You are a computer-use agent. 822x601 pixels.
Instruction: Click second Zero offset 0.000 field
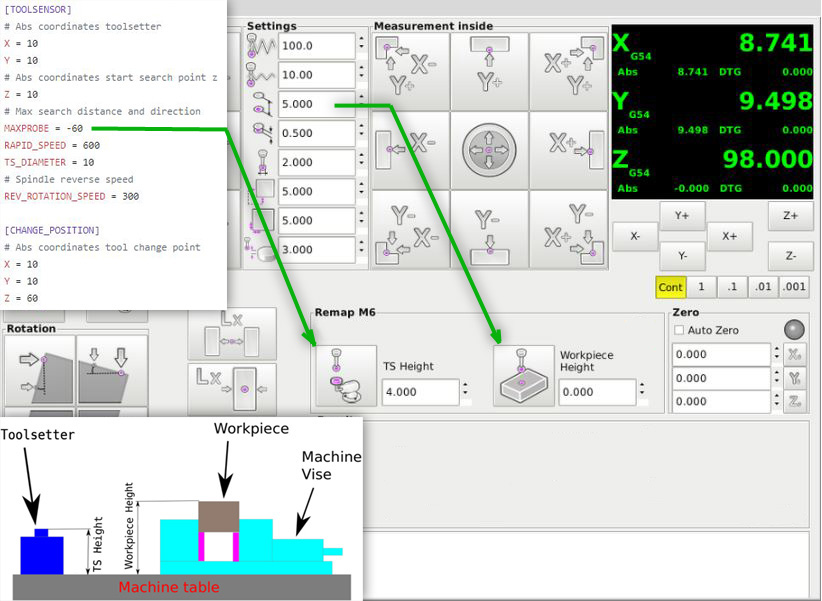[x=721, y=378]
